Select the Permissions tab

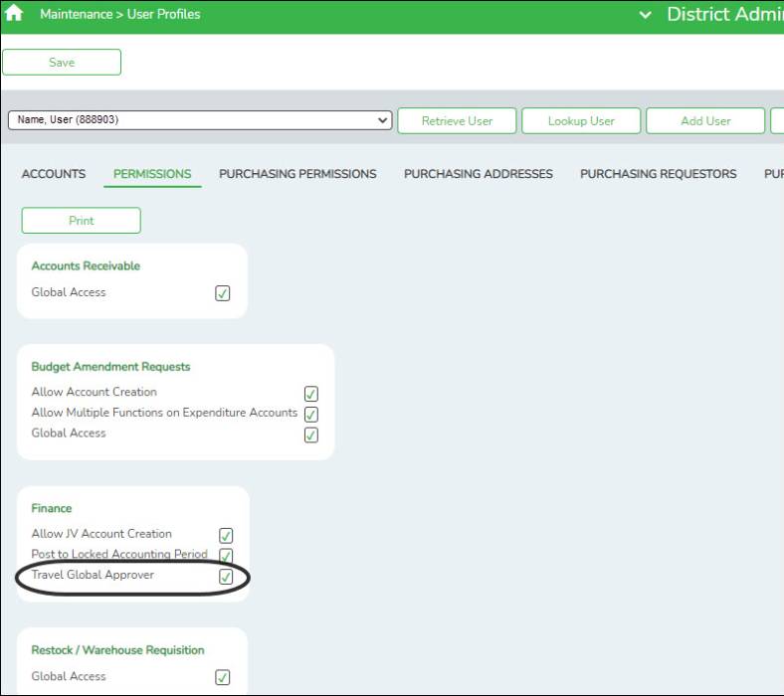point(152,174)
